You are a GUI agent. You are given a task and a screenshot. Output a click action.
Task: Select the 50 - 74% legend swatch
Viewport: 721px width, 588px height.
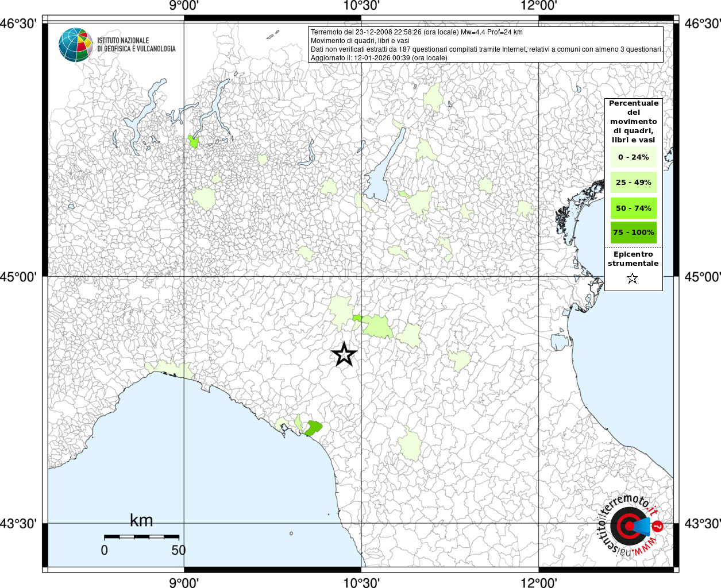(633, 208)
